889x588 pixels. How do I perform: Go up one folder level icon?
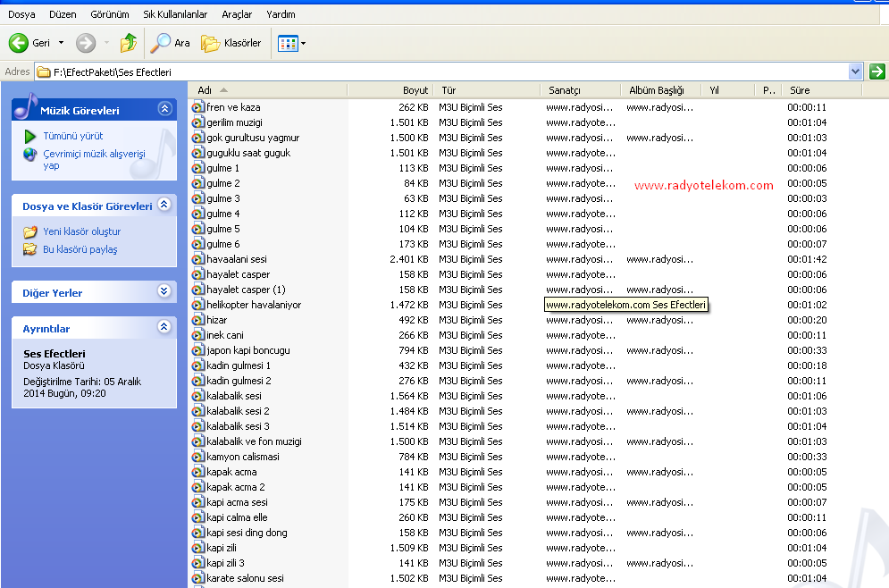[129, 43]
